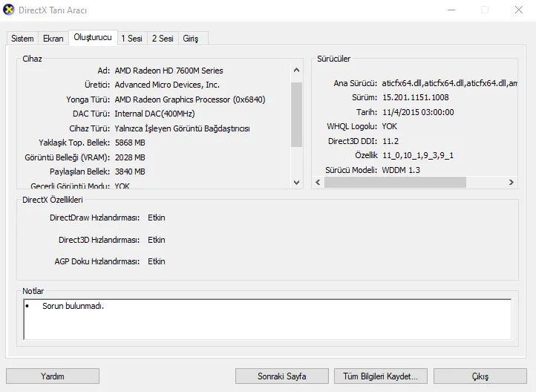This screenshot has width=536, height=392.
Task: Click 'AMD Radeon HD 7600M Series' value
Action: pyautogui.click(x=169, y=71)
